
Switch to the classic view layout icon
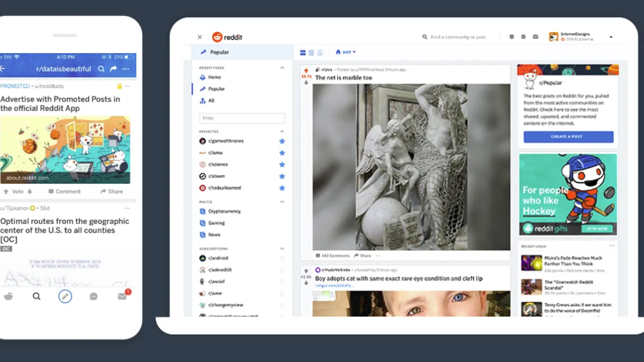point(311,53)
